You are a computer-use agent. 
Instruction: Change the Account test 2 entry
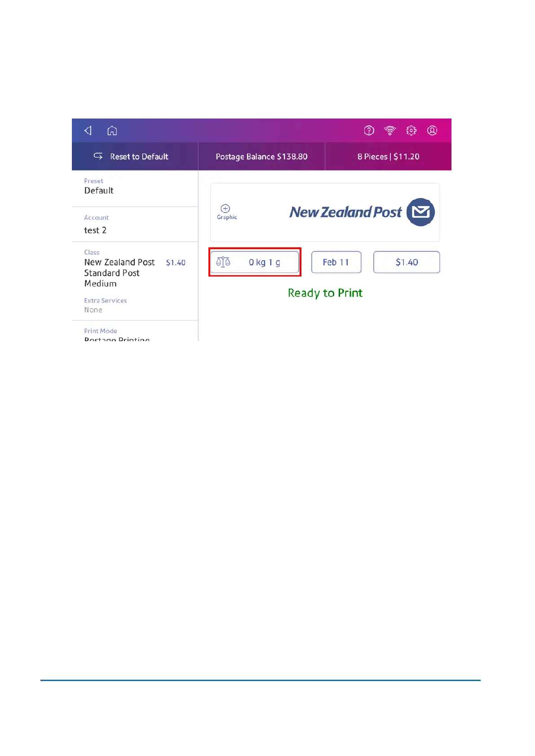135,224
